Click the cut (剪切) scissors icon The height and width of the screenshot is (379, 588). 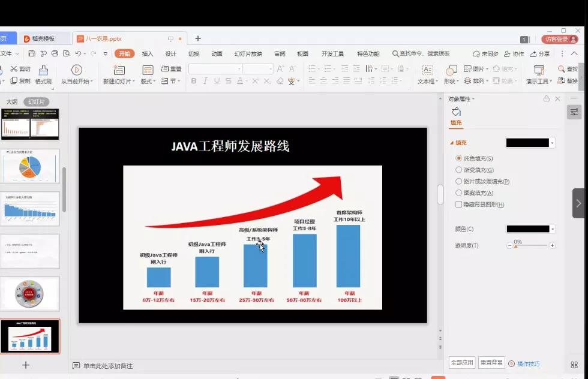click(14, 69)
